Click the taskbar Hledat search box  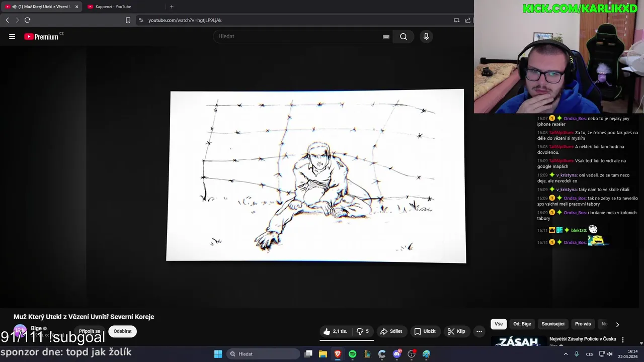263,354
